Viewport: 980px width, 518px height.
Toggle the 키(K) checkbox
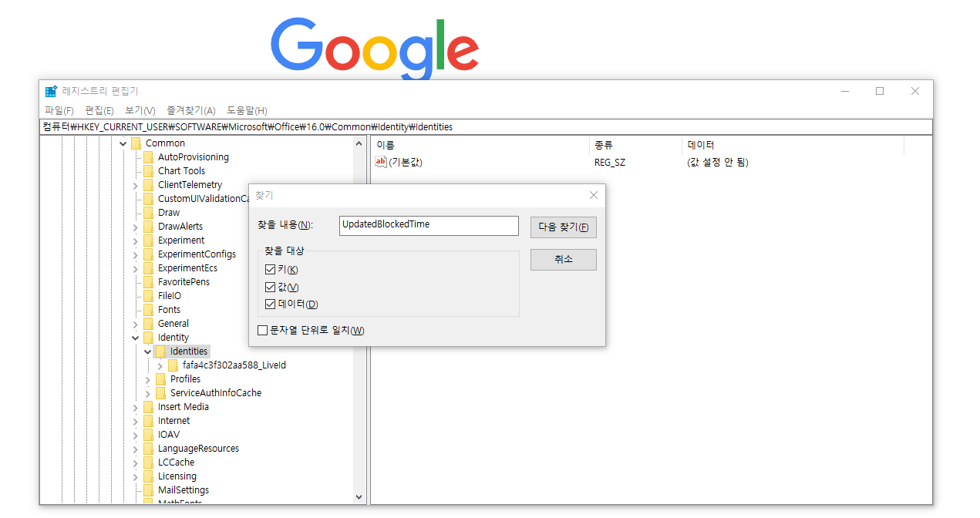(270, 270)
